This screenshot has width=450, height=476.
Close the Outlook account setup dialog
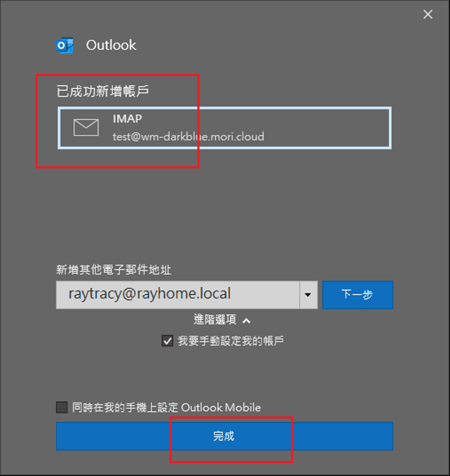point(428,14)
